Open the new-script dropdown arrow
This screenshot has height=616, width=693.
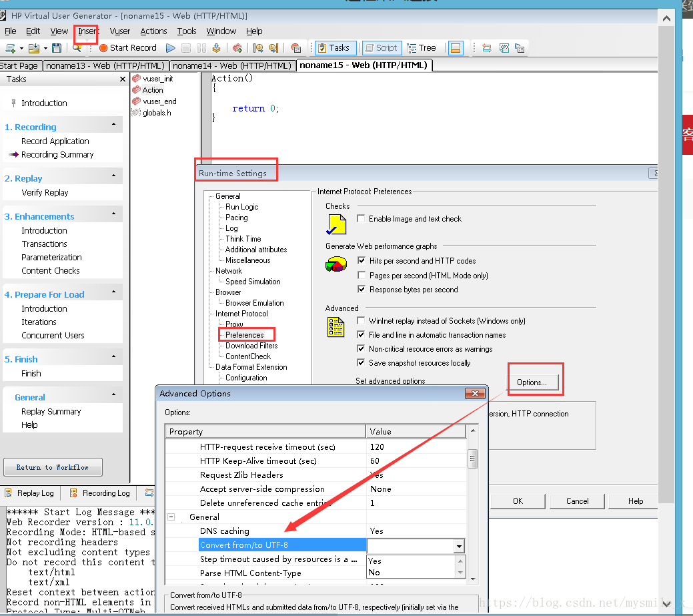point(21,48)
